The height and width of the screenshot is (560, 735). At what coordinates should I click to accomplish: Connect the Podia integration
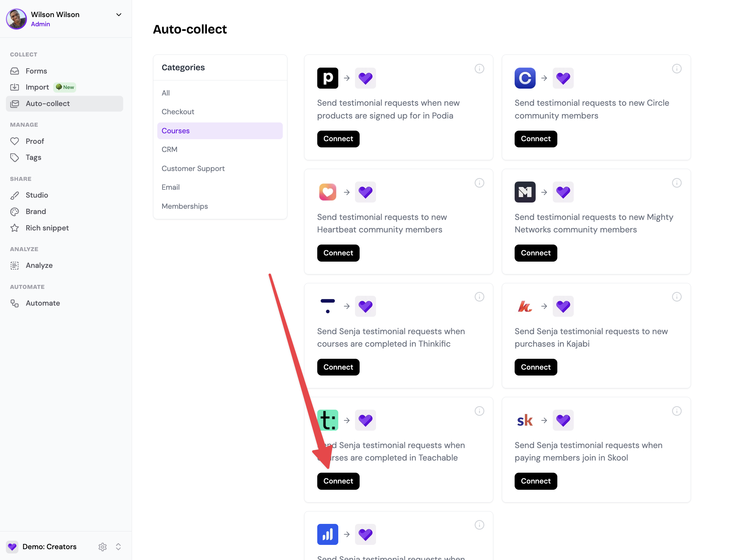point(338,139)
